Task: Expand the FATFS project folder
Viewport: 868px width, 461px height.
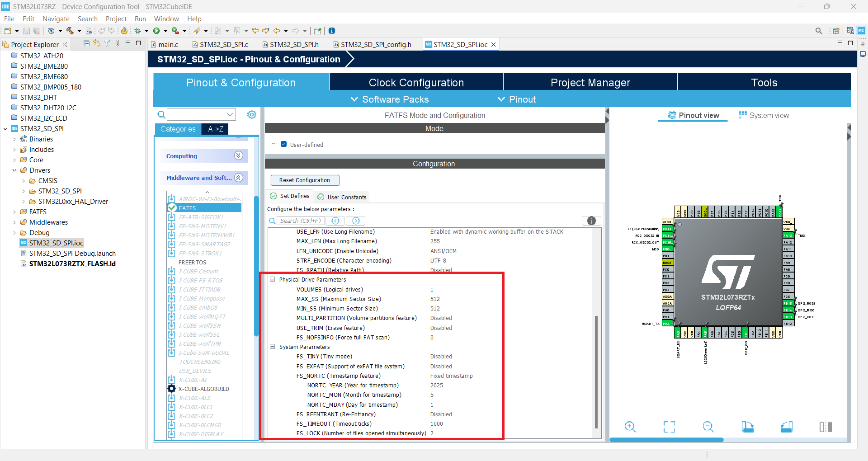Action: (x=14, y=212)
